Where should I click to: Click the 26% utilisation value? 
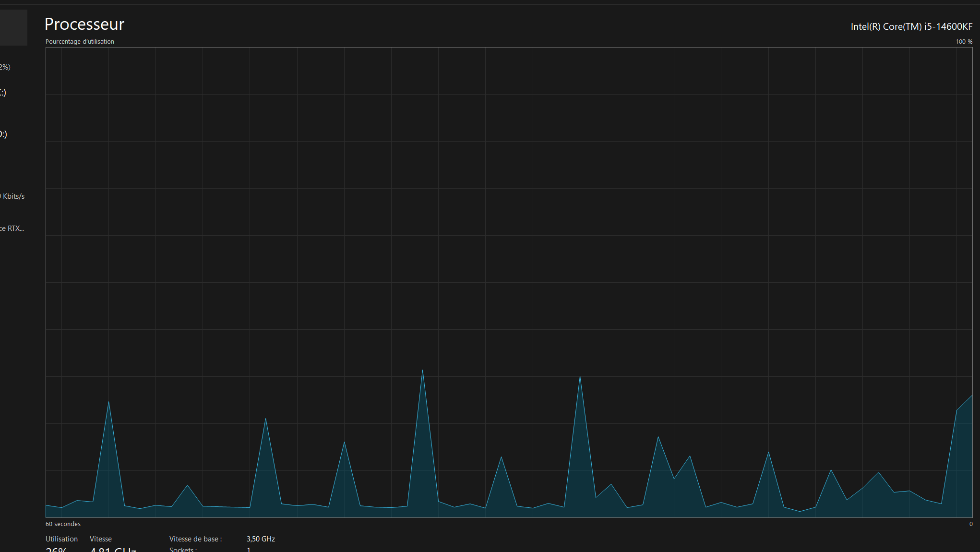click(56, 550)
